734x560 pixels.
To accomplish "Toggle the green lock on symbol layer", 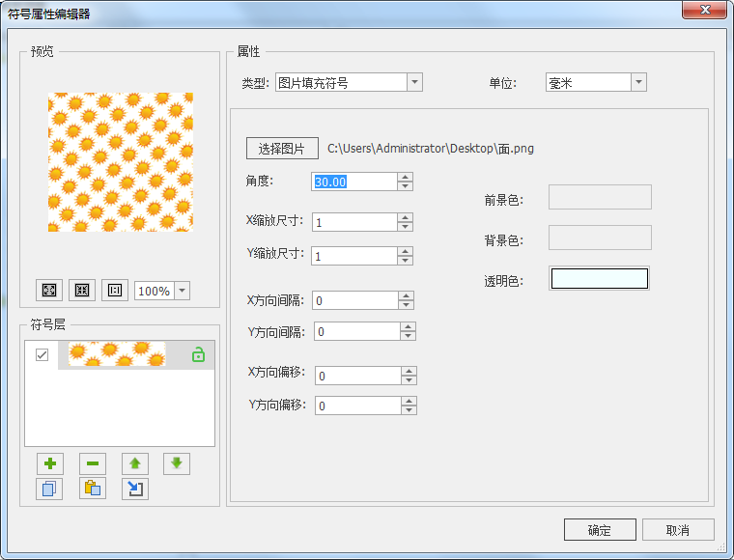I will (198, 355).
